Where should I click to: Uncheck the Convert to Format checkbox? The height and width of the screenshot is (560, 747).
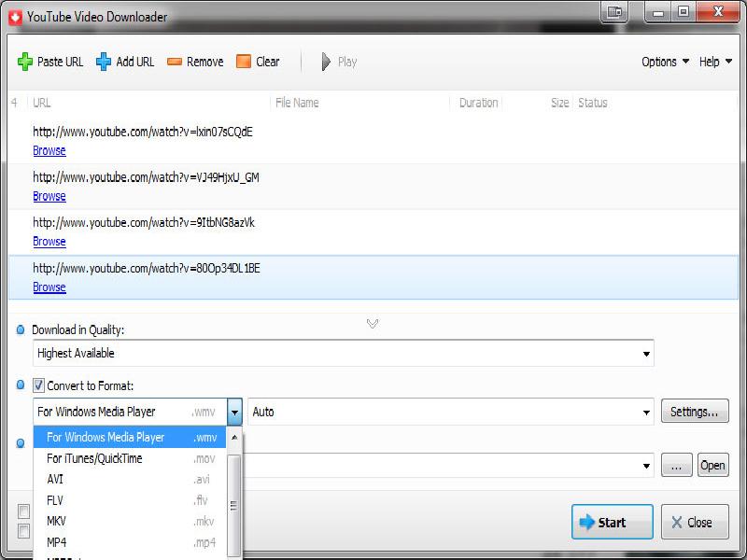coord(38,385)
